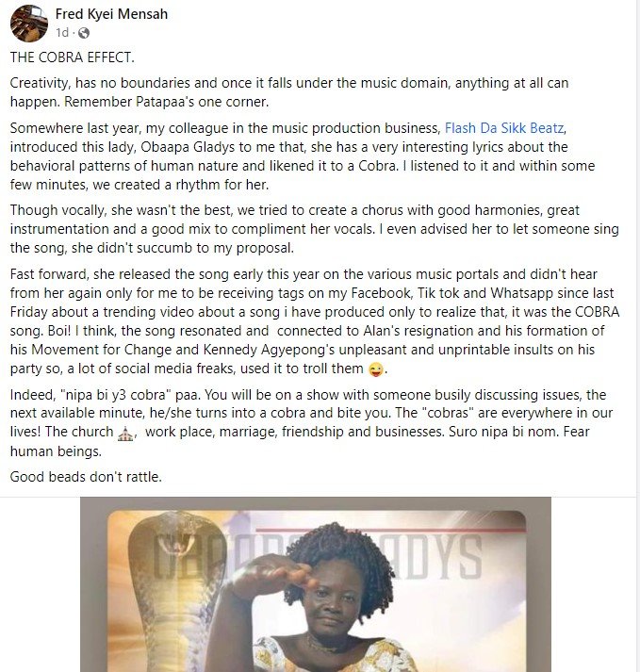640x672 pixels.
Task: Click the church emoji in the post
Action: [x=125, y=434]
